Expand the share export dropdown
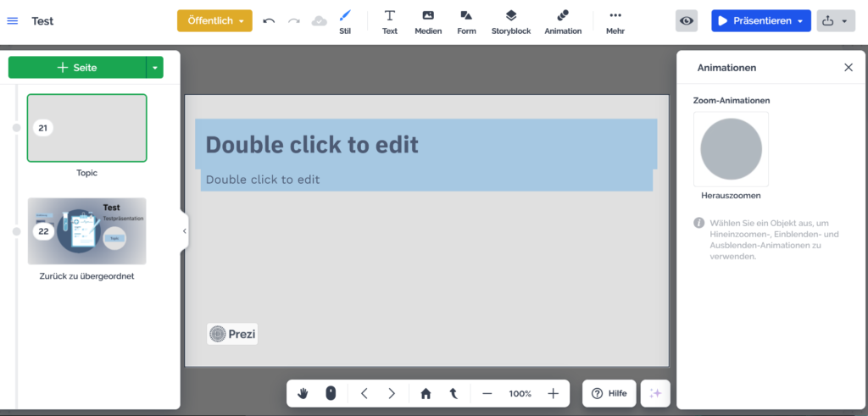868x416 pixels. (x=835, y=20)
